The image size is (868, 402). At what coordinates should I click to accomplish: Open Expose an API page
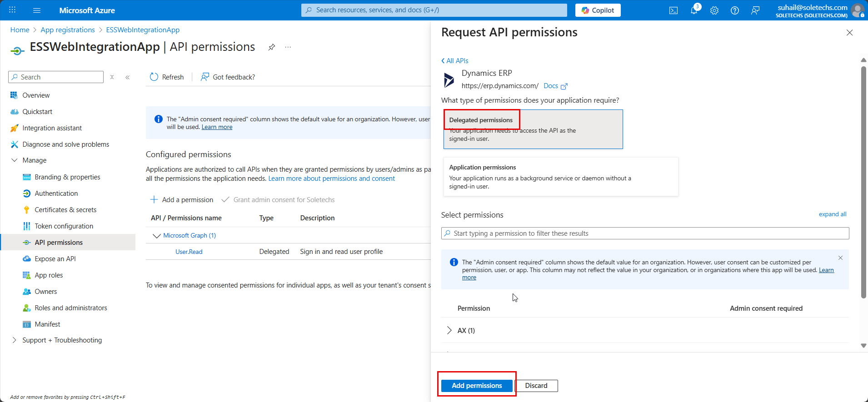pyautogui.click(x=55, y=259)
